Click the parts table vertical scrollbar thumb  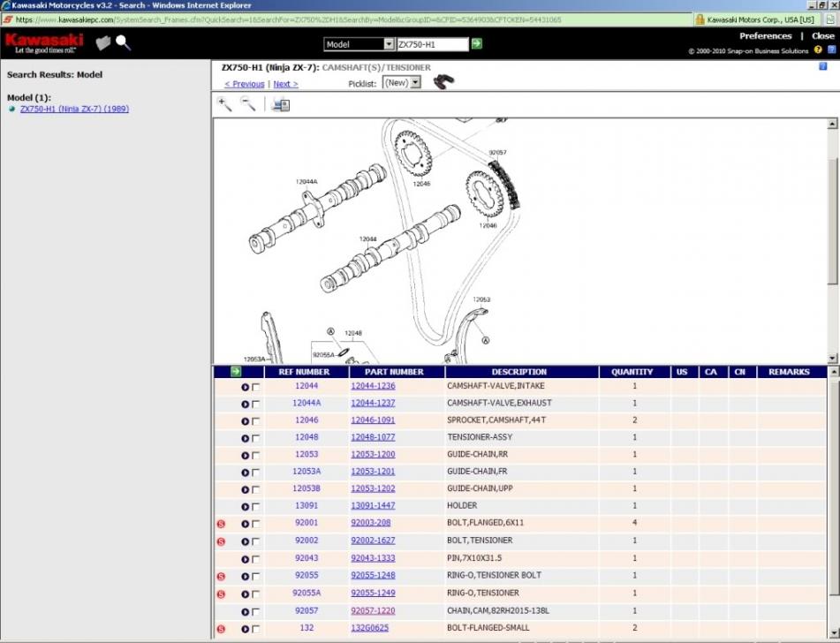pos(833,488)
